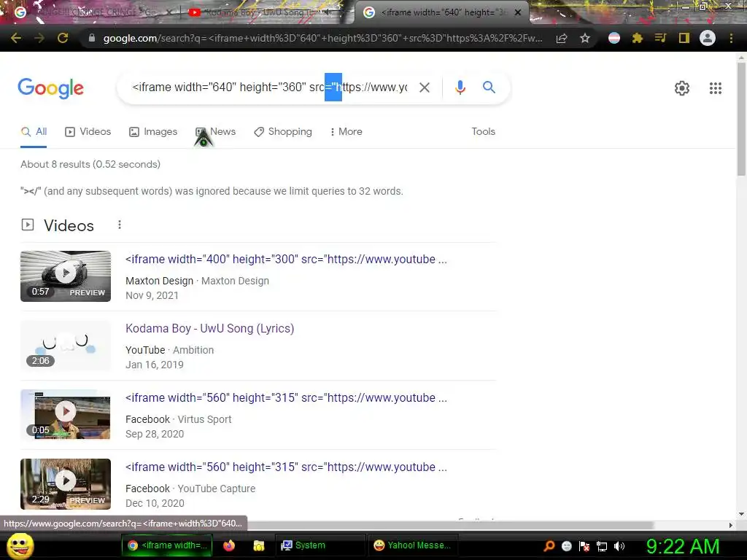
Task: Start voice search with the microphone icon
Action: 460,87
